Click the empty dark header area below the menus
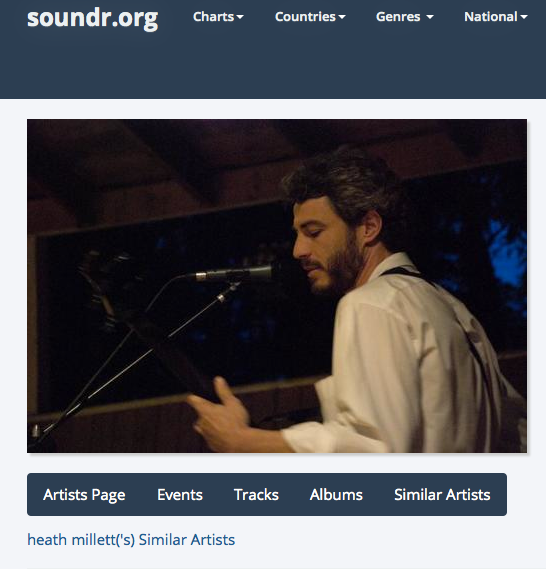Image resolution: width=546 pixels, height=569 pixels. point(273,67)
